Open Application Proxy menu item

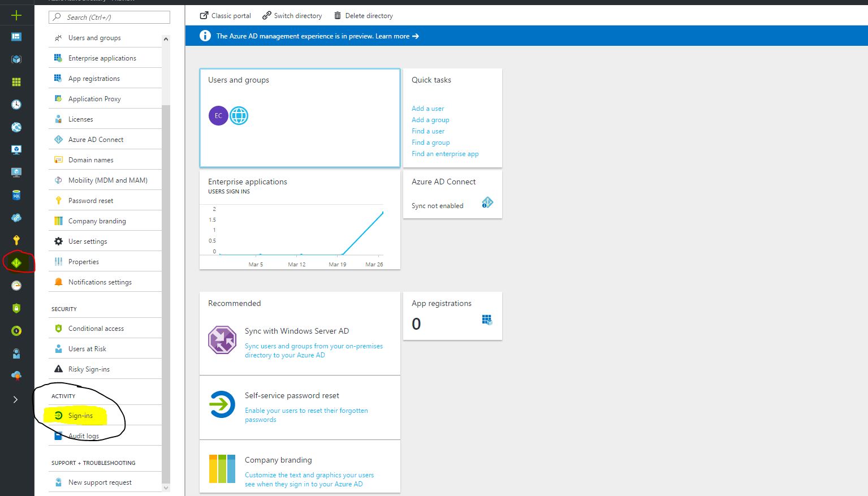[x=105, y=99]
